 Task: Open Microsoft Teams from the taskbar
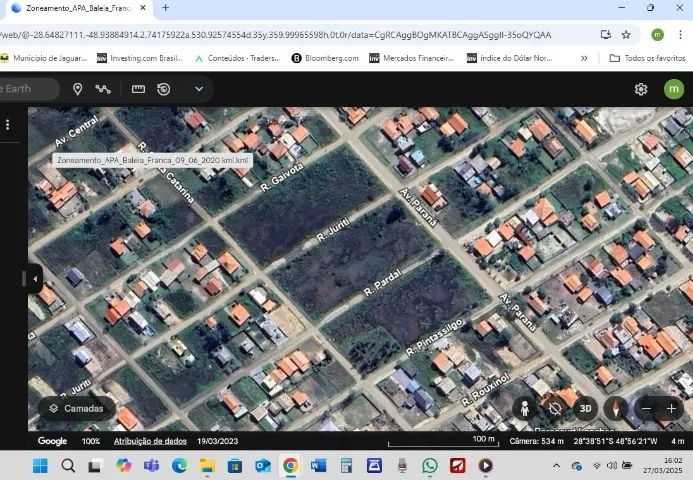click(151, 465)
